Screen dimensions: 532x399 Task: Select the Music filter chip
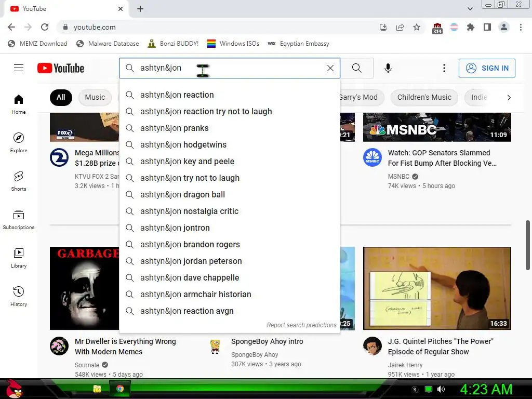[x=95, y=97]
